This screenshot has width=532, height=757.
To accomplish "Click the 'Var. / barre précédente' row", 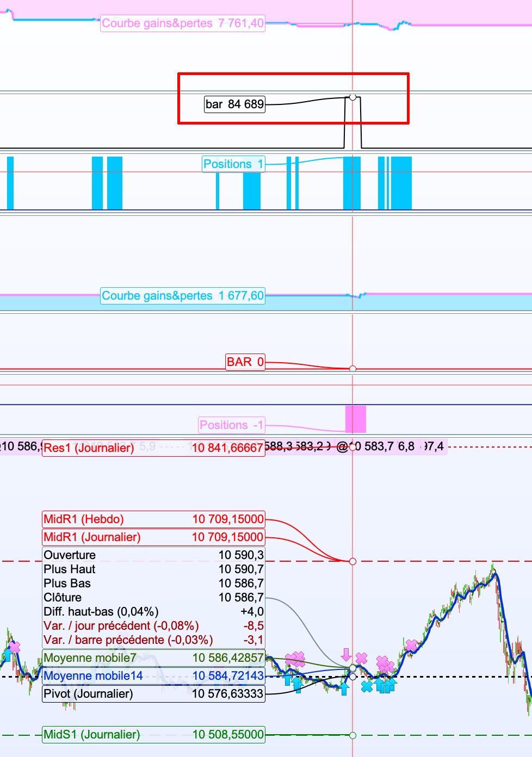I will [153, 640].
